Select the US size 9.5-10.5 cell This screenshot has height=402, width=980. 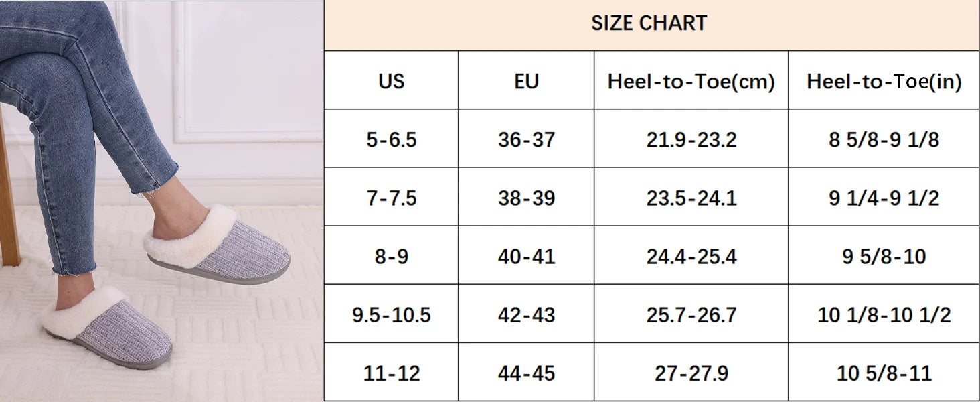(x=392, y=314)
